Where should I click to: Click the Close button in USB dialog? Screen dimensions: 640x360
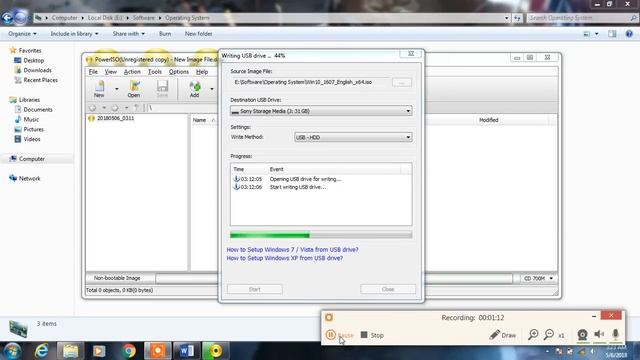388,289
